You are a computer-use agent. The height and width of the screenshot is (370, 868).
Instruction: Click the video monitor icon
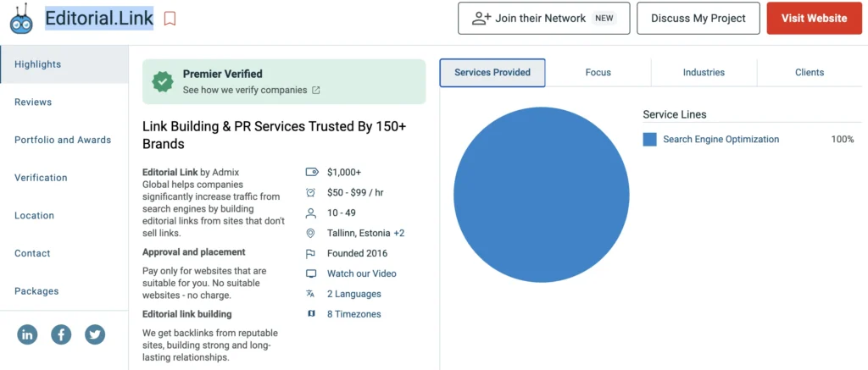pos(311,273)
